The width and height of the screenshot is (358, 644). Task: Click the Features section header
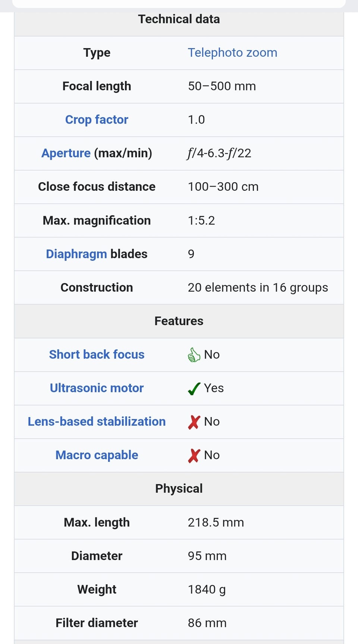tap(179, 321)
